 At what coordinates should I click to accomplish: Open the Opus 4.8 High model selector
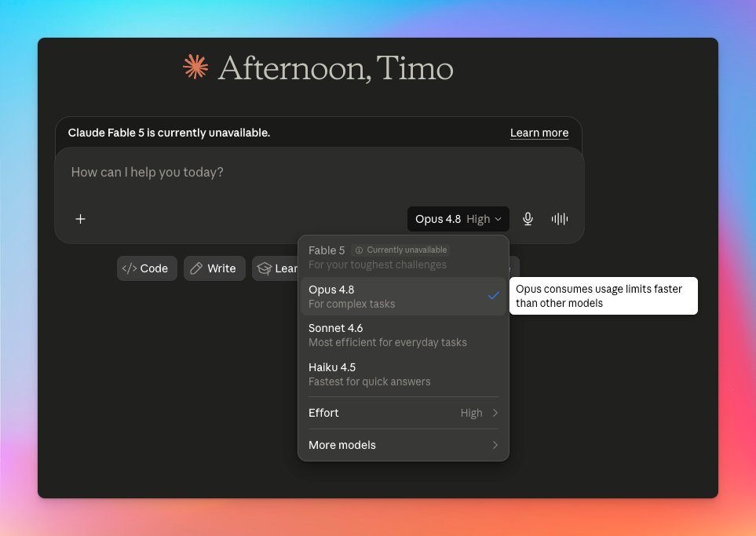458,219
